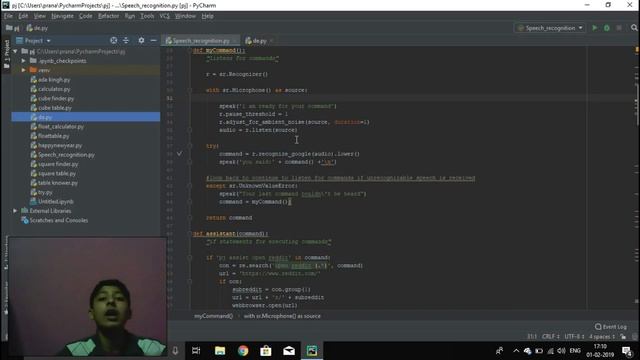The image size is (640, 360).
Task: Launch Chrome from the taskbar
Action: tap(243, 351)
